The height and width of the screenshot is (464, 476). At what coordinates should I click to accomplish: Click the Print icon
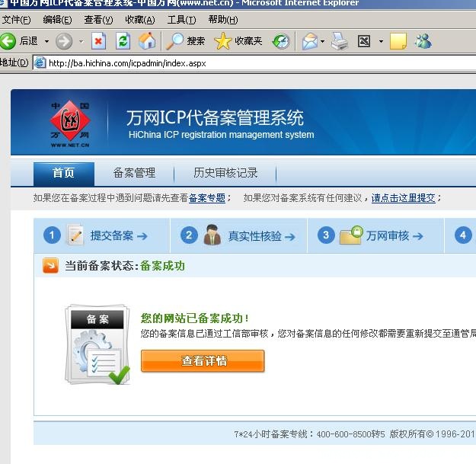(340, 41)
